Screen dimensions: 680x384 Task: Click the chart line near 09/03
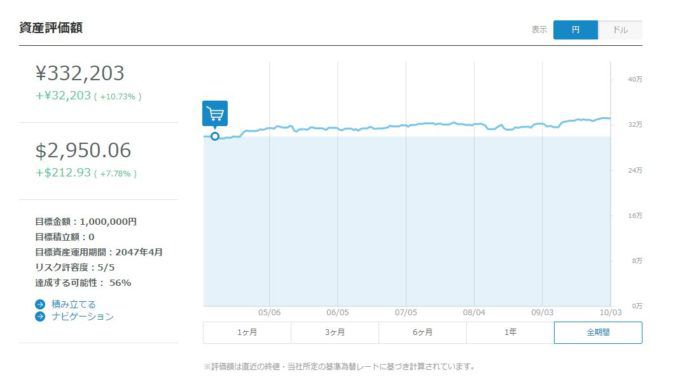pos(542,125)
